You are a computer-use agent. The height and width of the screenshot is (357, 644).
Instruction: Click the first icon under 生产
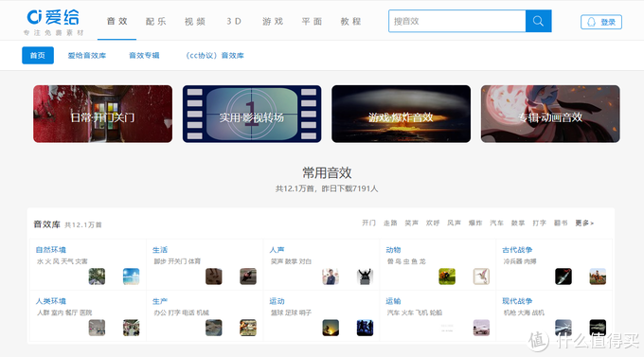[x=214, y=328]
